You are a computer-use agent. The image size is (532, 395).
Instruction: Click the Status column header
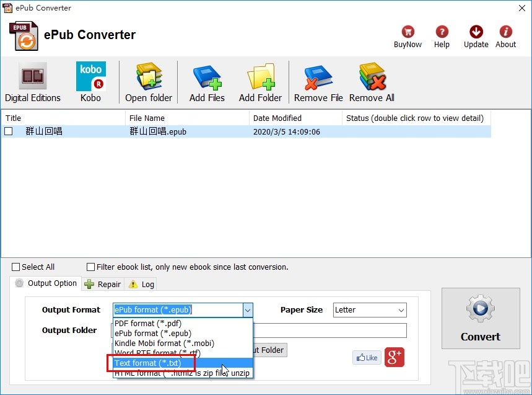(x=416, y=118)
